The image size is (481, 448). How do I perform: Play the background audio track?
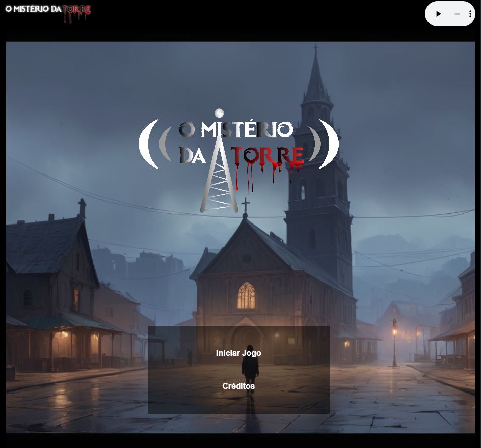439,14
